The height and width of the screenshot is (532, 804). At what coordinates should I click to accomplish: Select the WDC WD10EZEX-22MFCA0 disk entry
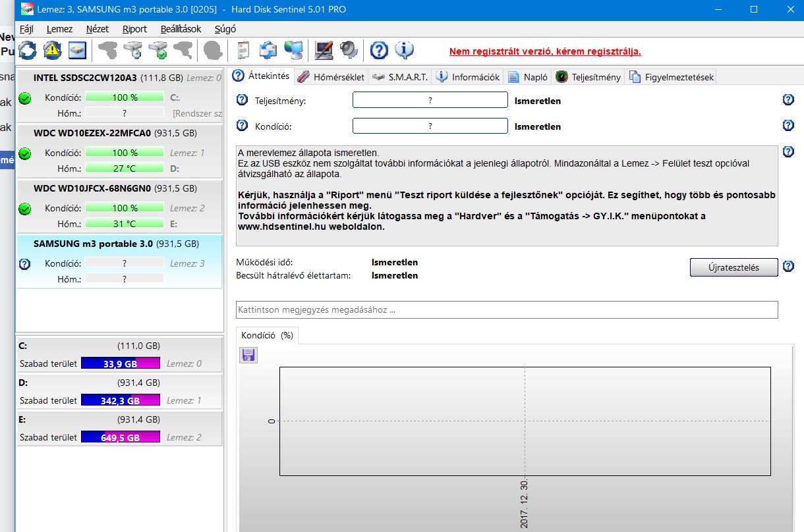point(119,151)
